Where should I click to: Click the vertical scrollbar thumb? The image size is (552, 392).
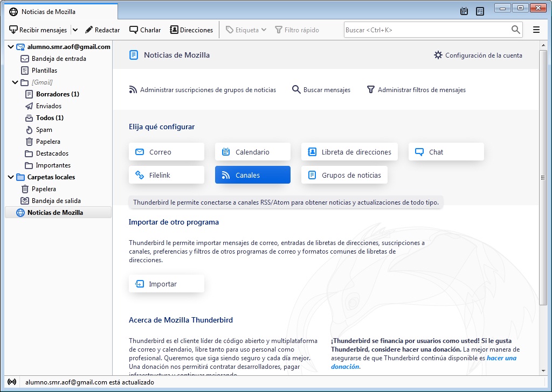coord(543,178)
